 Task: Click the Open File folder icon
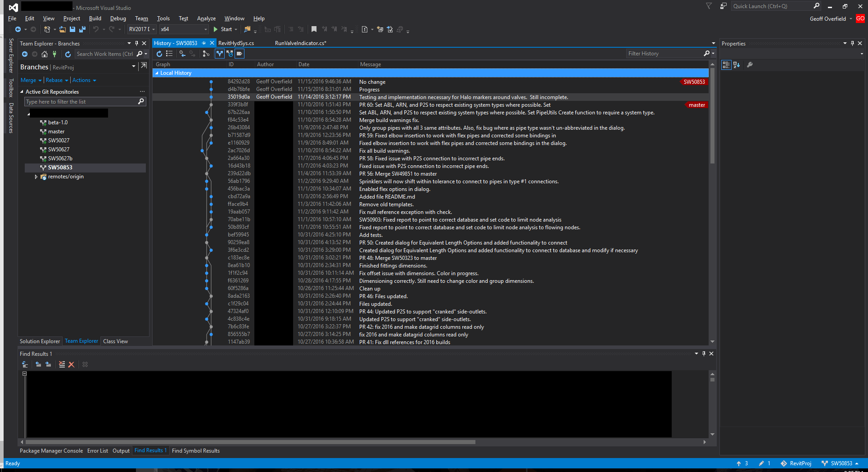[x=63, y=29]
